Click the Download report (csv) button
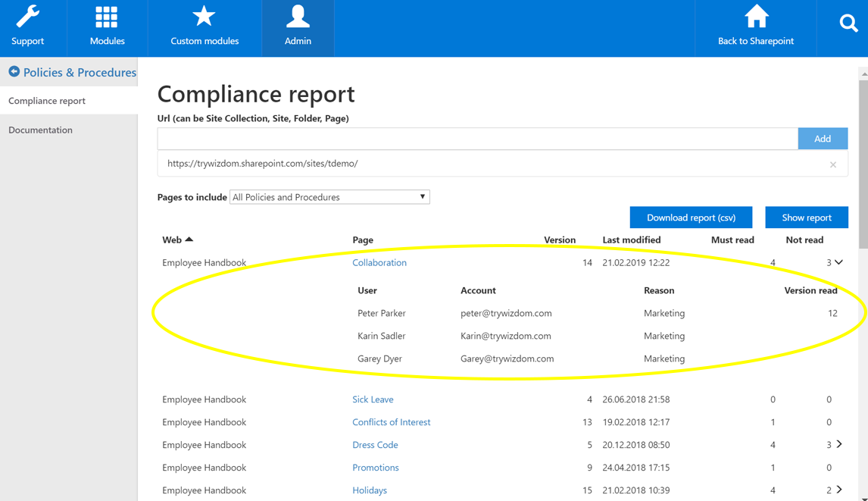 (x=691, y=218)
